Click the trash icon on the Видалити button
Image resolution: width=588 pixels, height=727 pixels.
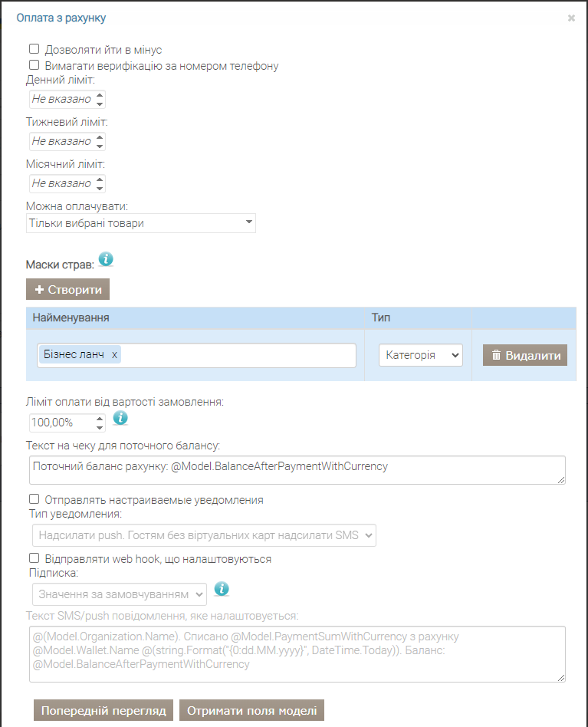click(496, 355)
